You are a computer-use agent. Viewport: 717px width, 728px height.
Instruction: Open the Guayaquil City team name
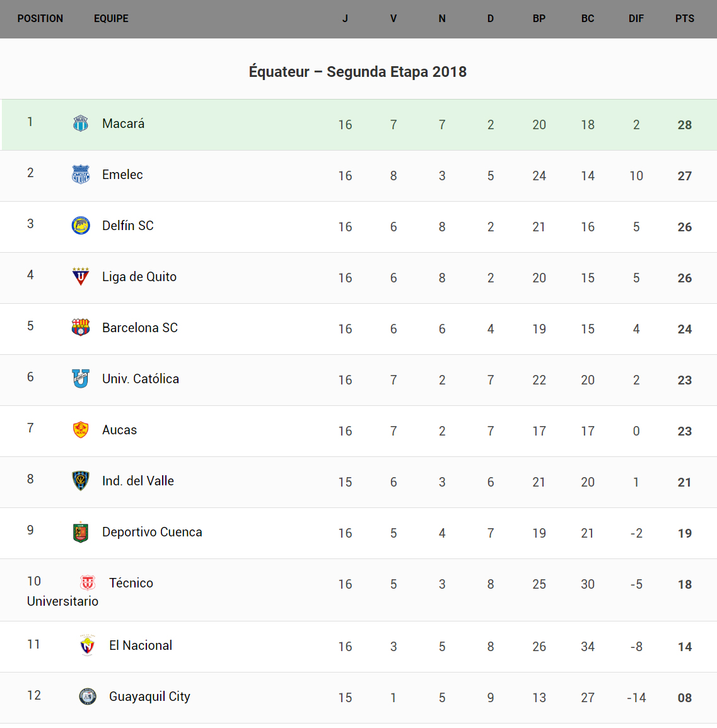(149, 696)
